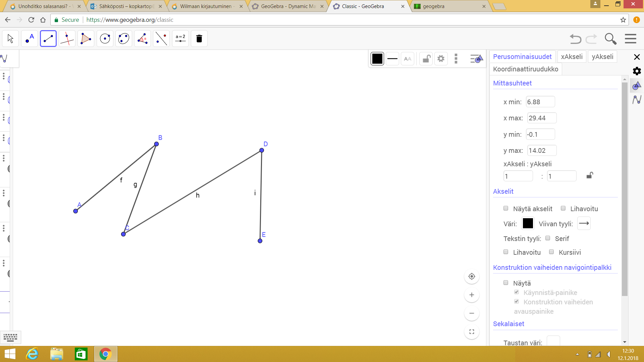Click the zoom in plus button
Viewport: 644px width, 362px height.
472,295
